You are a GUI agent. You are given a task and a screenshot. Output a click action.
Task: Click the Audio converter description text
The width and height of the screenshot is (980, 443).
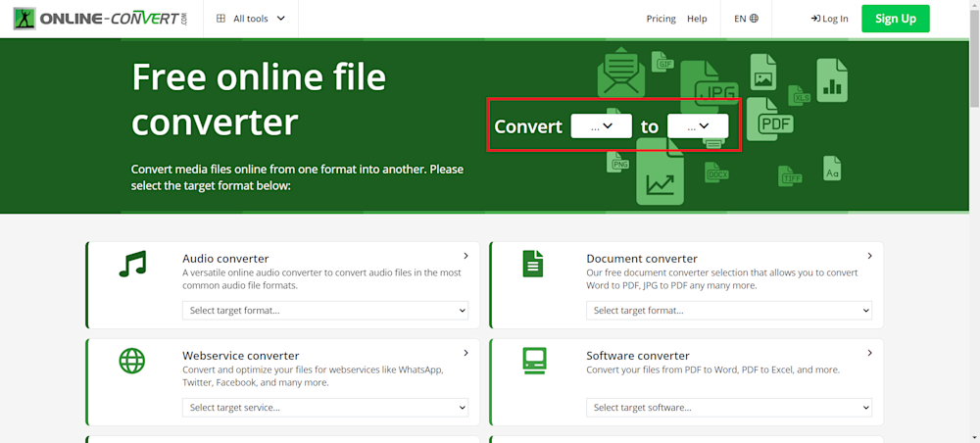pyautogui.click(x=321, y=279)
